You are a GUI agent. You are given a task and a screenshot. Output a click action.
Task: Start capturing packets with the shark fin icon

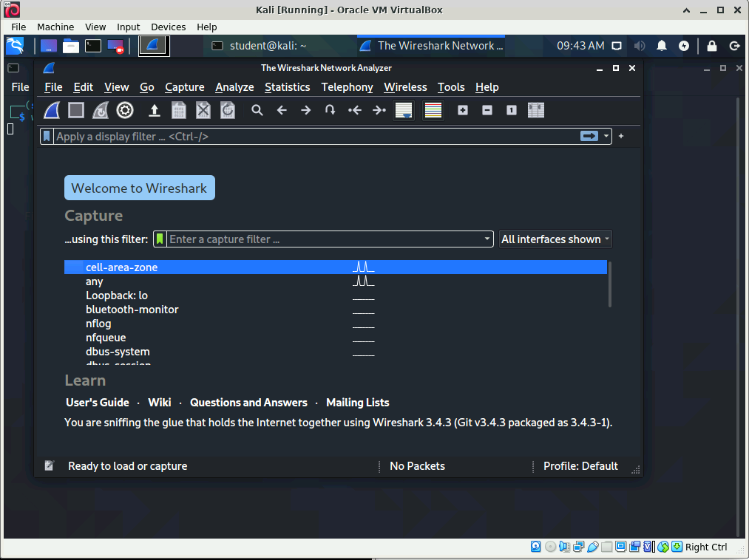coord(52,110)
